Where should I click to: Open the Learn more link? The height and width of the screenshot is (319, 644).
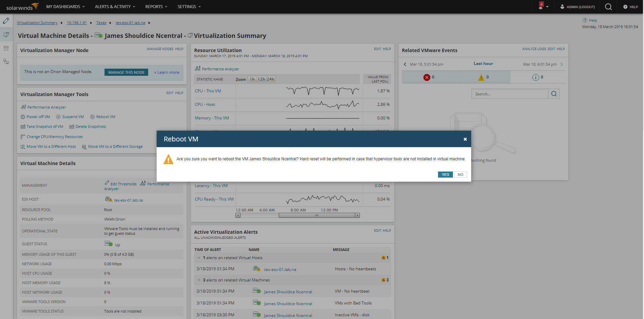tap(167, 72)
